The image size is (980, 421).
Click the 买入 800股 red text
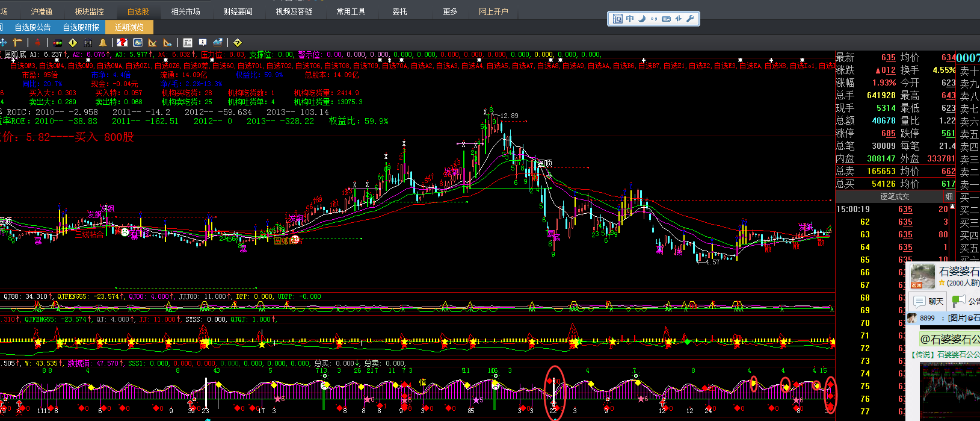(104, 137)
